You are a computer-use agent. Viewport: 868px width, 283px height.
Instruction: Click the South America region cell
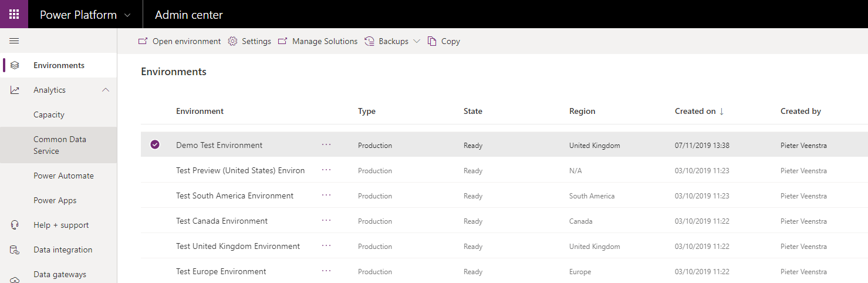[592, 196]
